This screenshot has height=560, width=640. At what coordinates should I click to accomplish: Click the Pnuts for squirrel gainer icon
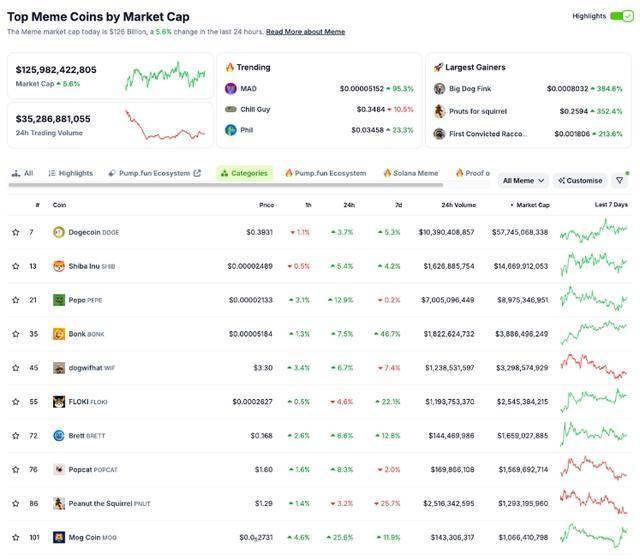coord(439,111)
